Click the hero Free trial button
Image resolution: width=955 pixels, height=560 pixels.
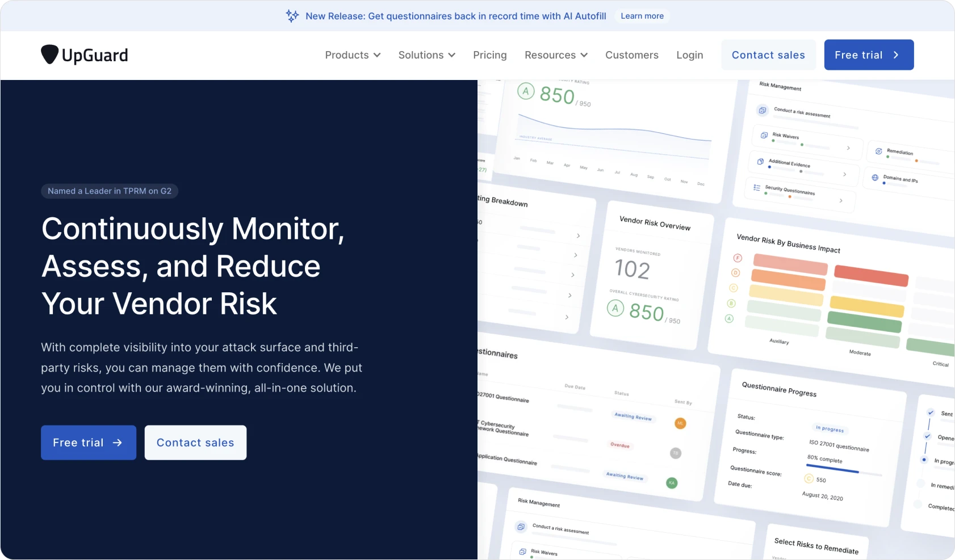pos(89,443)
